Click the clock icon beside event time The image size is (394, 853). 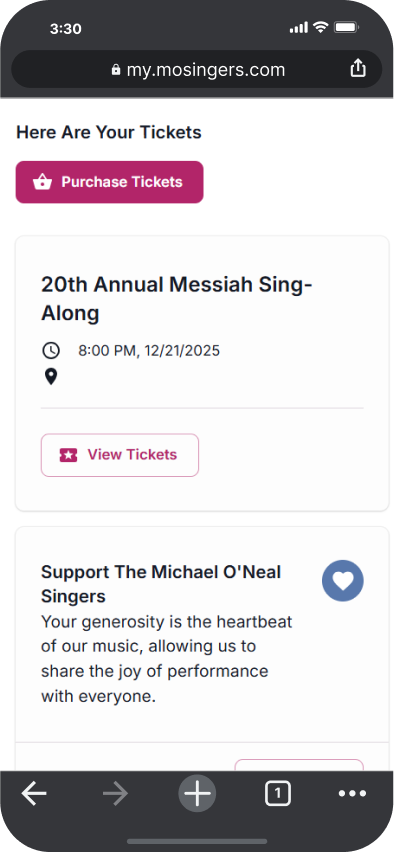[x=51, y=351]
